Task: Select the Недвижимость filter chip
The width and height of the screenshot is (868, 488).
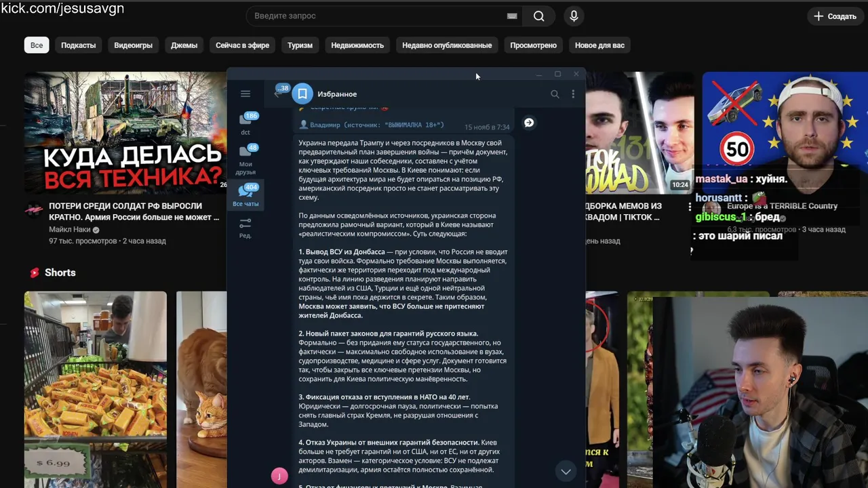Action: [357, 45]
